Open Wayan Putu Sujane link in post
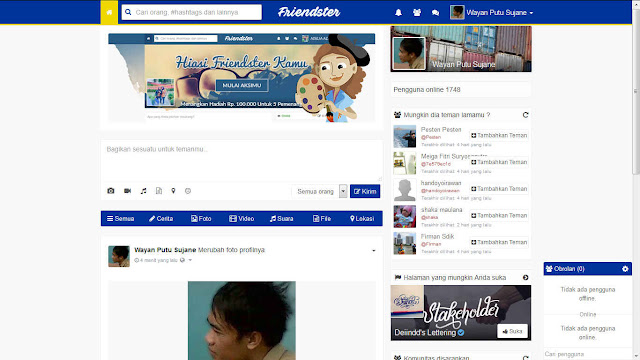640x360 pixels. [x=165, y=250]
